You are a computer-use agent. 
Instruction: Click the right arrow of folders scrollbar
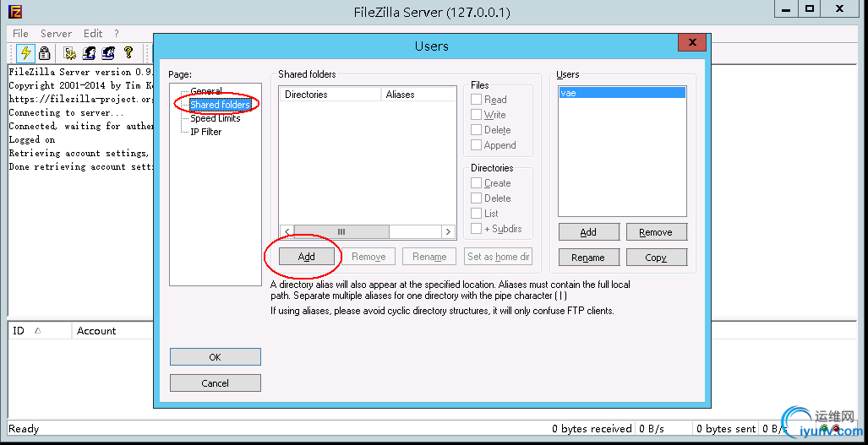click(449, 231)
